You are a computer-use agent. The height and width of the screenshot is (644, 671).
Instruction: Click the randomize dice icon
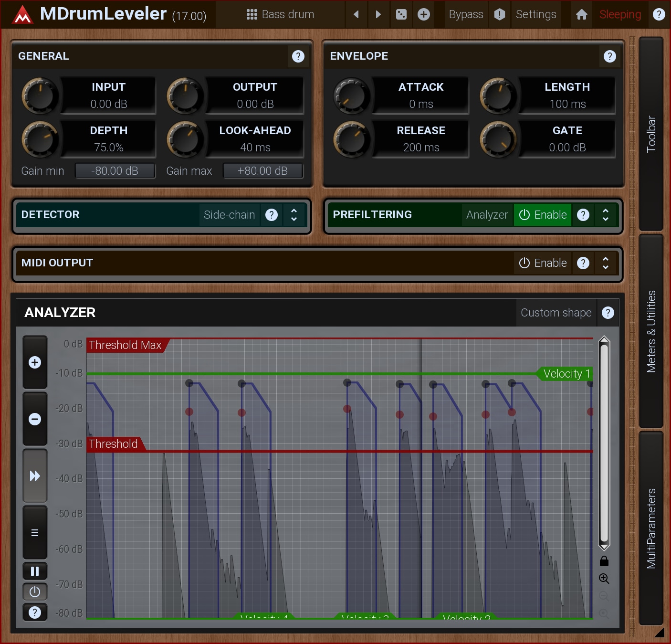pyautogui.click(x=401, y=14)
